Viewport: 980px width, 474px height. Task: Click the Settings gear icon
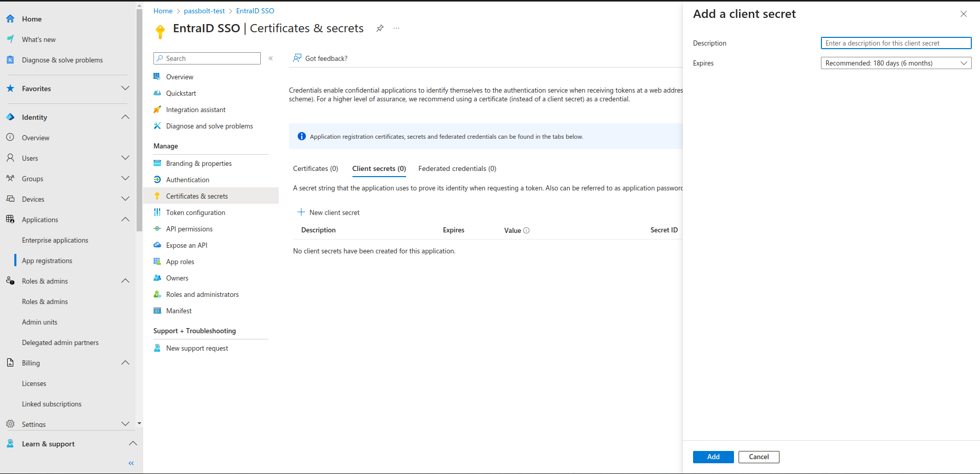pos(10,424)
